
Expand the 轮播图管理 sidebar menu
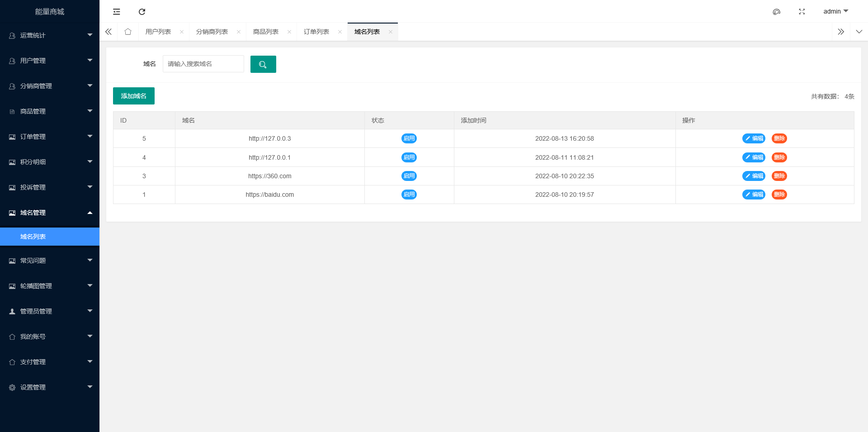coord(50,286)
